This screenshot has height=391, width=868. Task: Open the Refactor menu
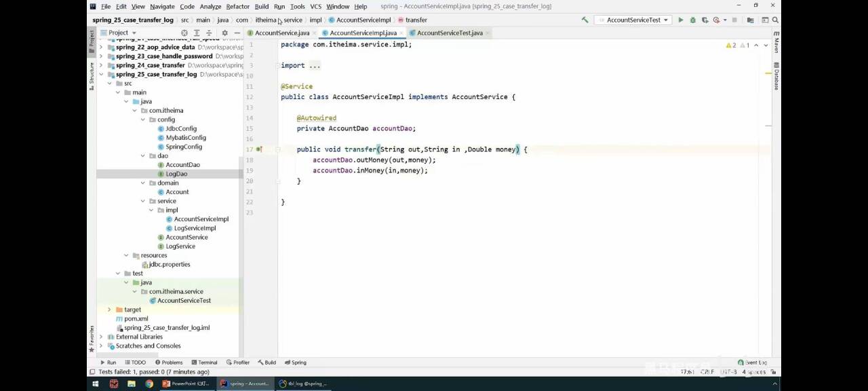[237, 6]
